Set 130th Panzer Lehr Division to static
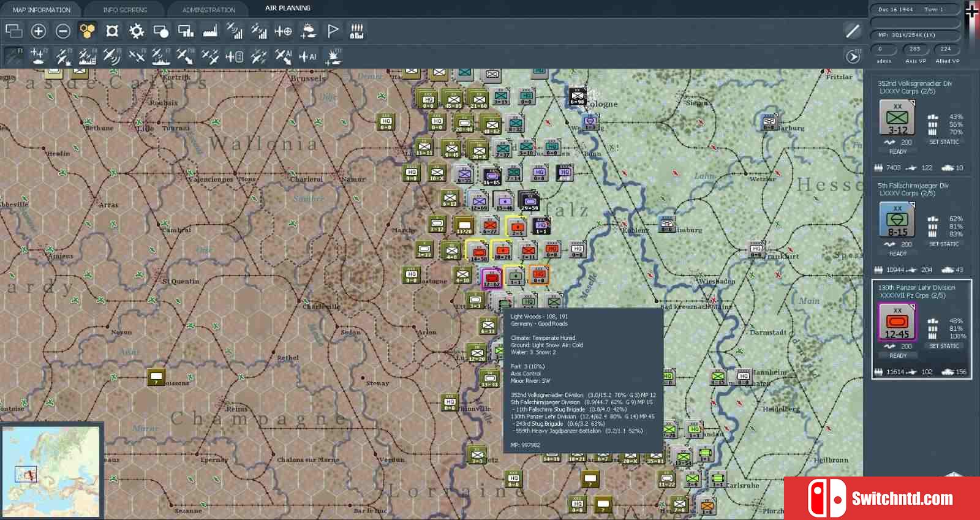Image resolution: width=980 pixels, height=520 pixels. [944, 346]
